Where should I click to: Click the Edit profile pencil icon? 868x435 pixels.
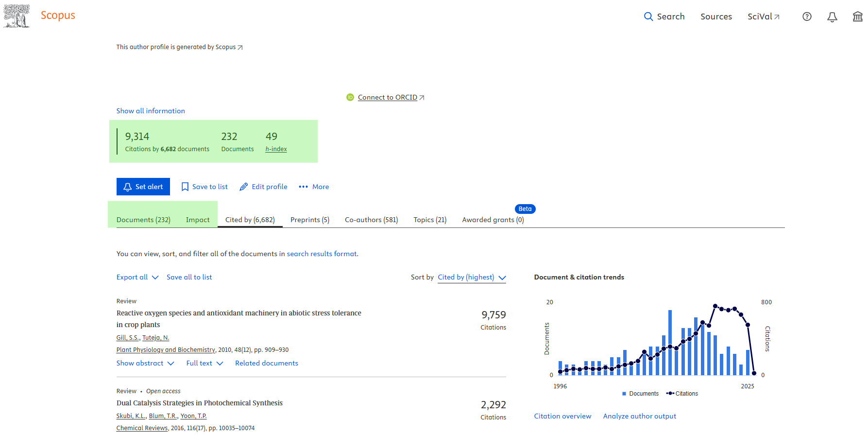coord(244,187)
